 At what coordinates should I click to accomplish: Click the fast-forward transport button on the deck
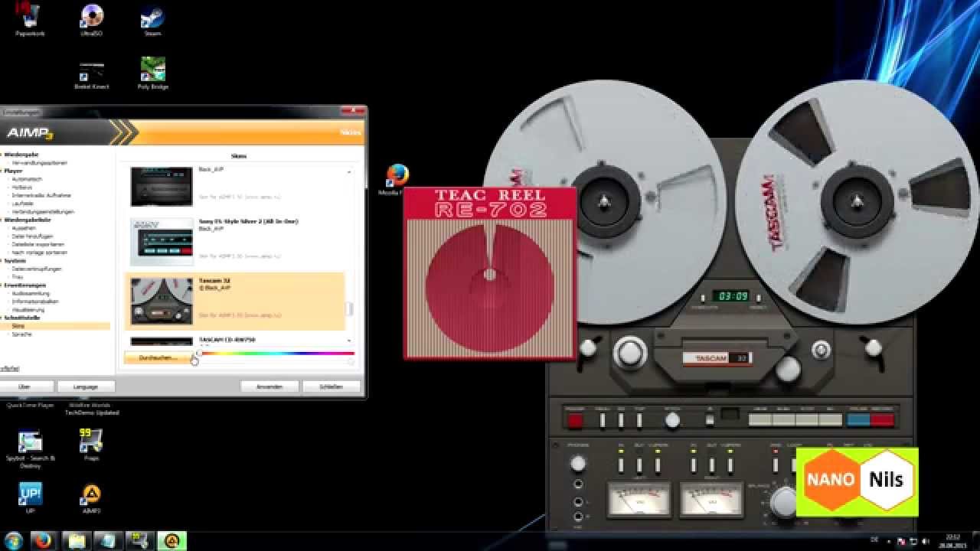click(x=784, y=419)
